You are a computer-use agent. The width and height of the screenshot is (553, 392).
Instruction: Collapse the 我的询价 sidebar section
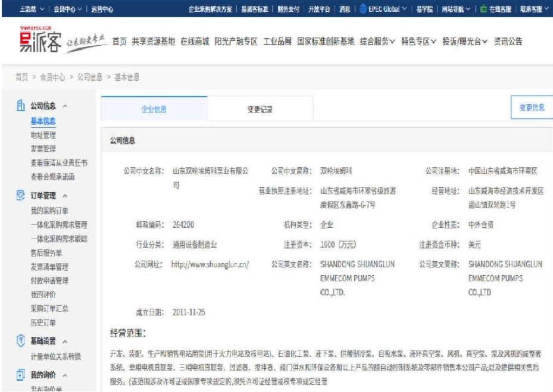click(x=65, y=375)
